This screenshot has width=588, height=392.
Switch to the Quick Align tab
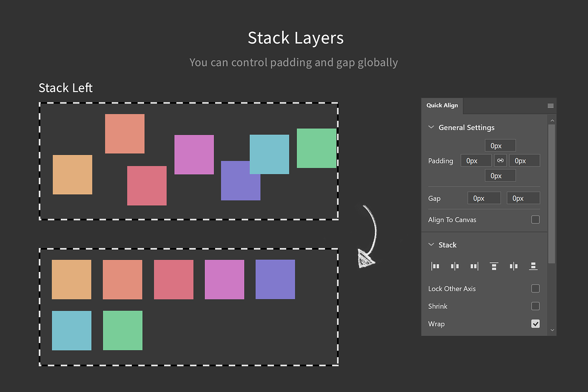(441, 105)
